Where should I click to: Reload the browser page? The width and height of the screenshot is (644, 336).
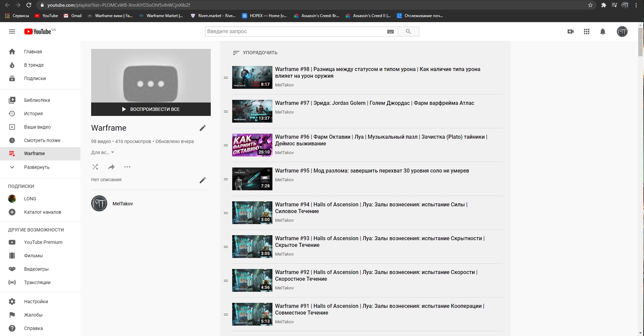pyautogui.click(x=29, y=5)
